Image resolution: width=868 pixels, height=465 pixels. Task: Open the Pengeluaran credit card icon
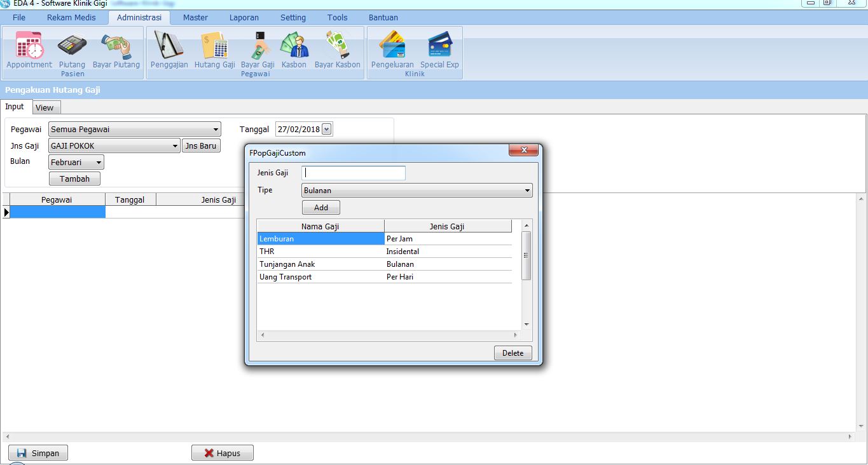392,50
